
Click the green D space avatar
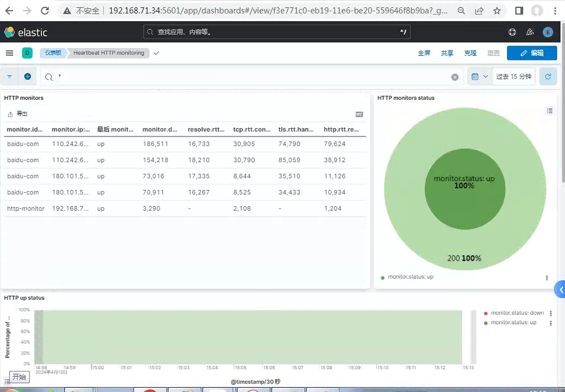click(x=27, y=53)
